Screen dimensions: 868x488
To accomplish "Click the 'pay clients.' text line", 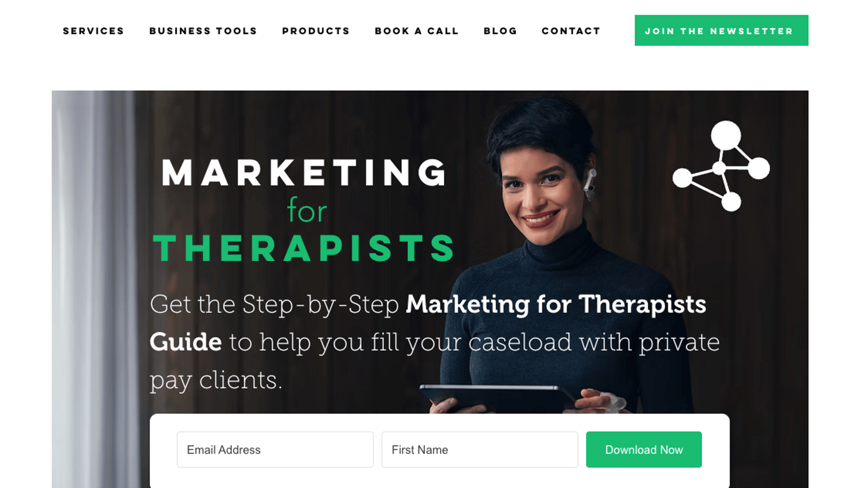I will (x=216, y=380).
